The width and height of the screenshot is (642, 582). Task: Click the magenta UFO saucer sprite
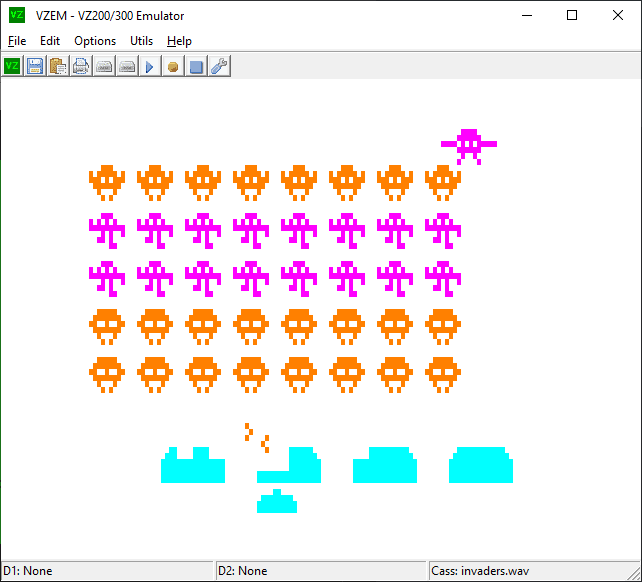(x=469, y=147)
